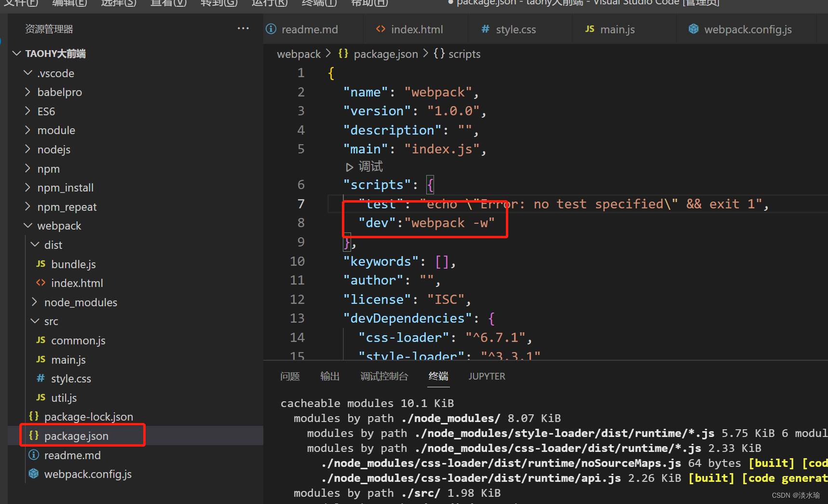The width and height of the screenshot is (828, 504).
Task: Click JS icon beside util.js
Action: 41,397
